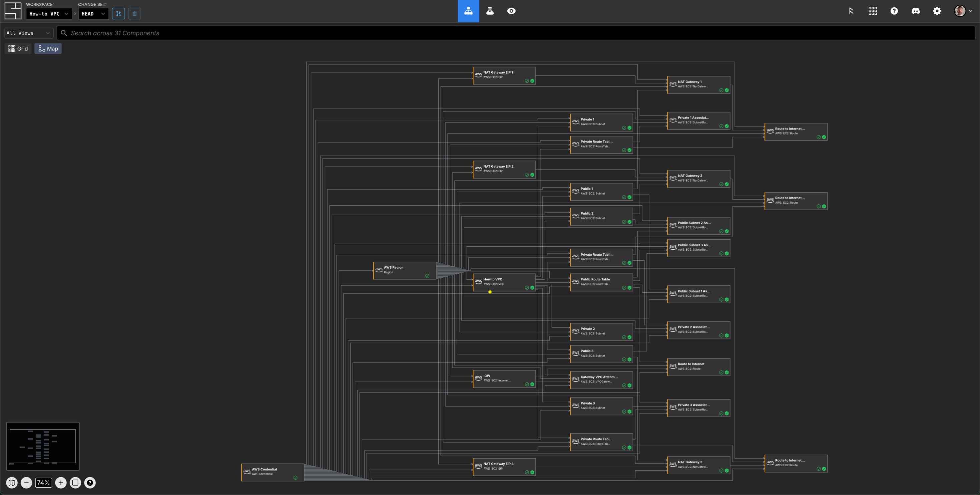Viewport: 980px width, 495px height.
Task: Select the Public Subnet 3 As... node
Action: (698, 248)
